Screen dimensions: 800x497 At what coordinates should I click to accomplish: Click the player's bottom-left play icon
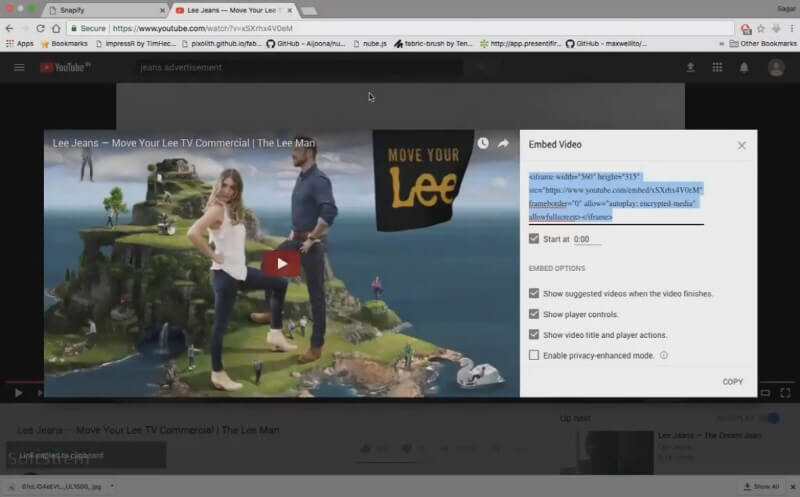[x=18, y=393]
